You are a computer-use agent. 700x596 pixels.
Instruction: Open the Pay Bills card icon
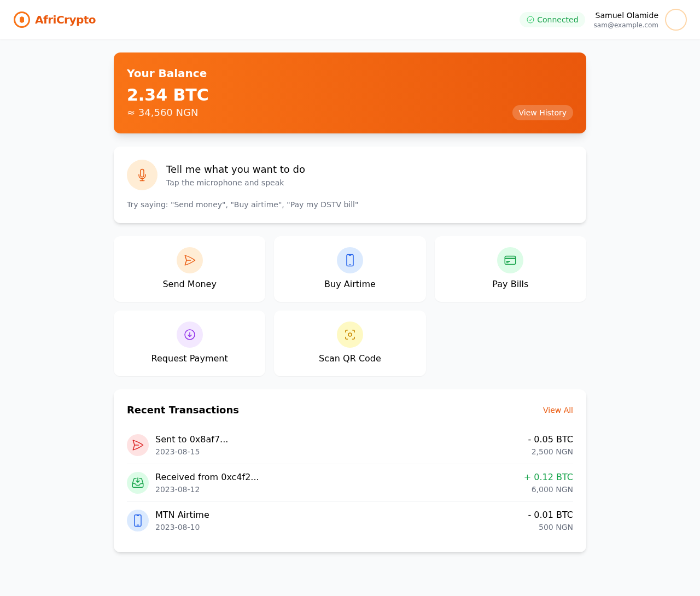510,260
